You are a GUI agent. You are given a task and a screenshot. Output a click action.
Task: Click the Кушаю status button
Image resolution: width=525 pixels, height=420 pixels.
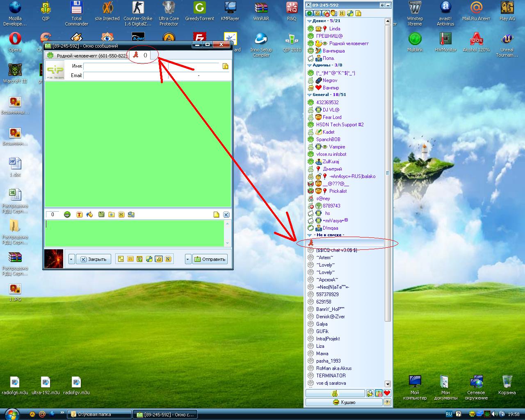[x=344, y=402]
